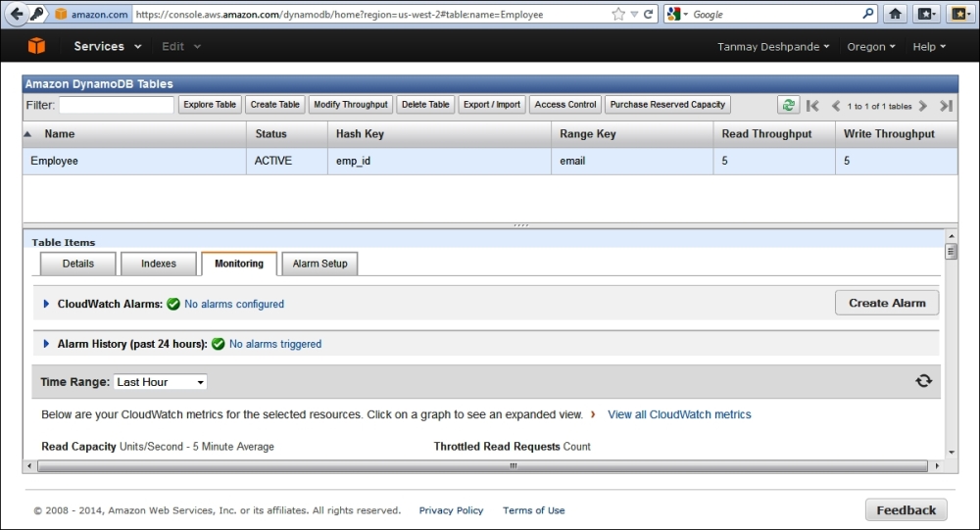Click the Status column header
Image resolution: width=980 pixels, height=530 pixels.
pyautogui.click(x=287, y=134)
